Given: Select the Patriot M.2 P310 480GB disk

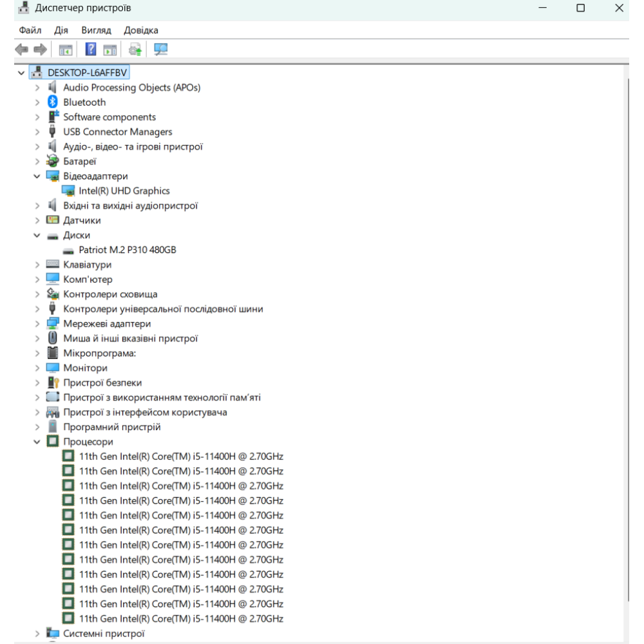Looking at the screenshot, I should pyautogui.click(x=127, y=251).
